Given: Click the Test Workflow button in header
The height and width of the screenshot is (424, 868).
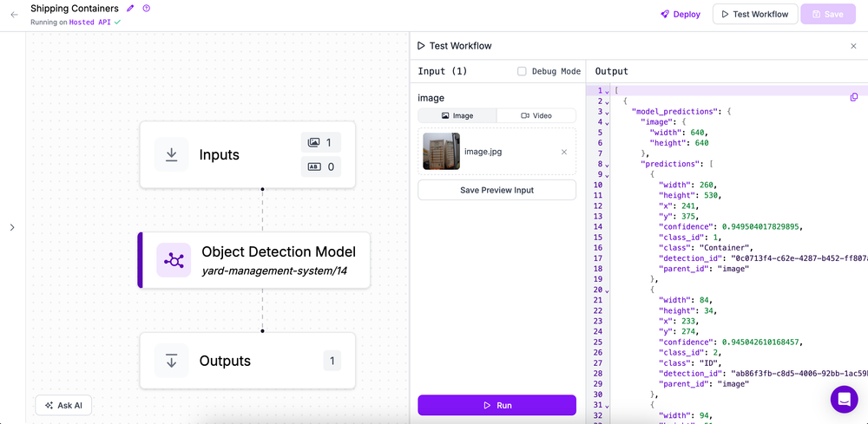Looking at the screenshot, I should tap(755, 15).
